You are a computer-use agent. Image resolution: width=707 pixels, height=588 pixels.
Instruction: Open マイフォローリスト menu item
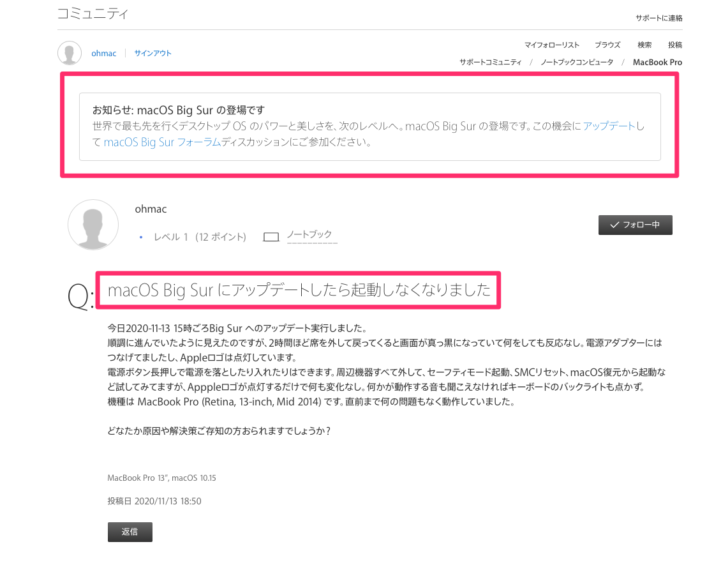552,45
